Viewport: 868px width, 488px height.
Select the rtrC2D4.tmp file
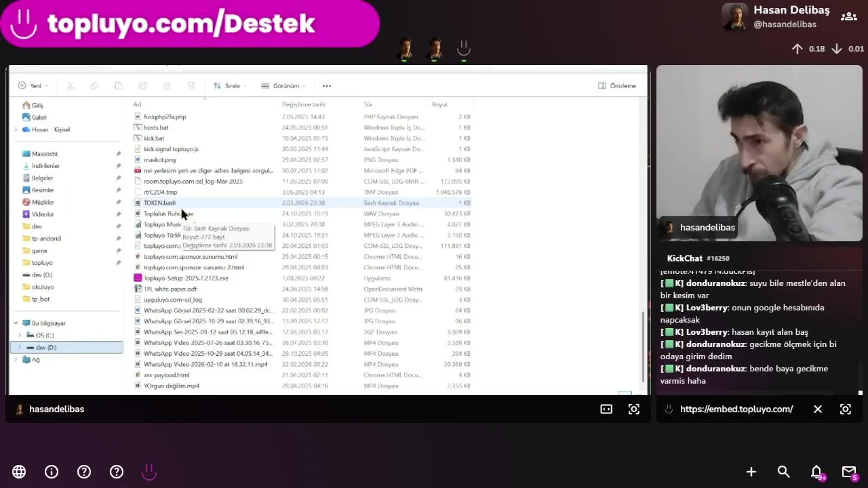click(x=160, y=192)
